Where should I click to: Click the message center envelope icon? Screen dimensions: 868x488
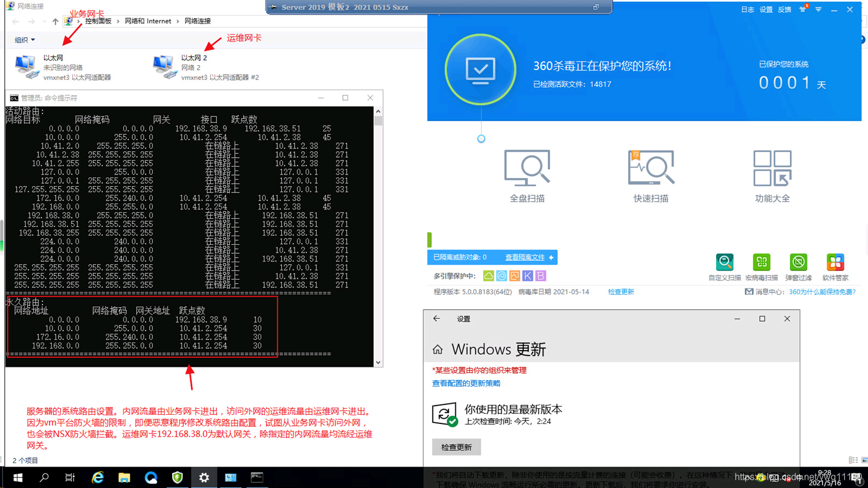(x=749, y=292)
